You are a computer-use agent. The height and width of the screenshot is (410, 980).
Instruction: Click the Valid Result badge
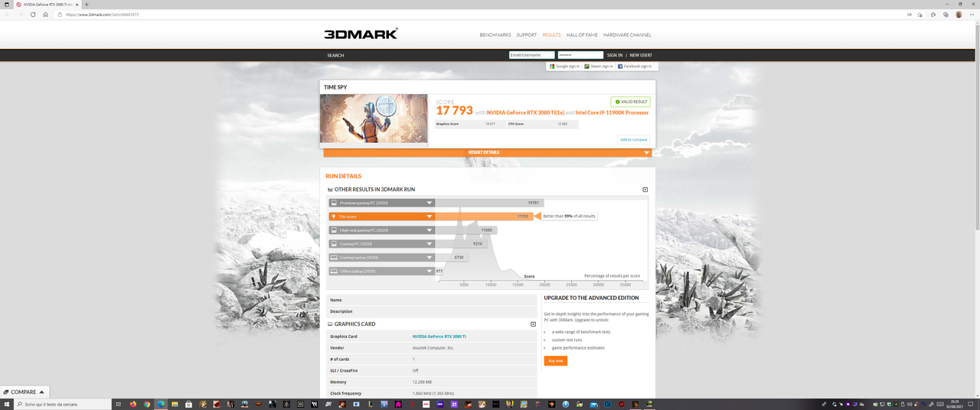[630, 102]
